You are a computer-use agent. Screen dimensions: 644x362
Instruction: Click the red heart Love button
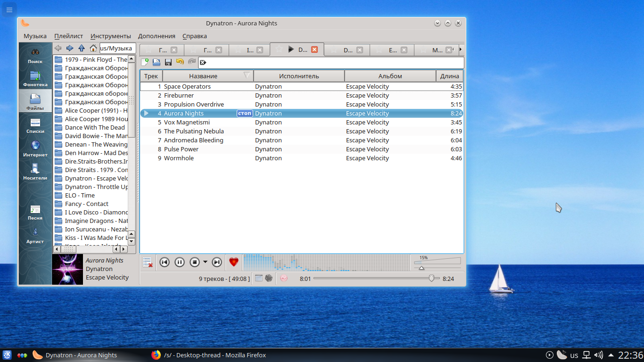click(233, 262)
